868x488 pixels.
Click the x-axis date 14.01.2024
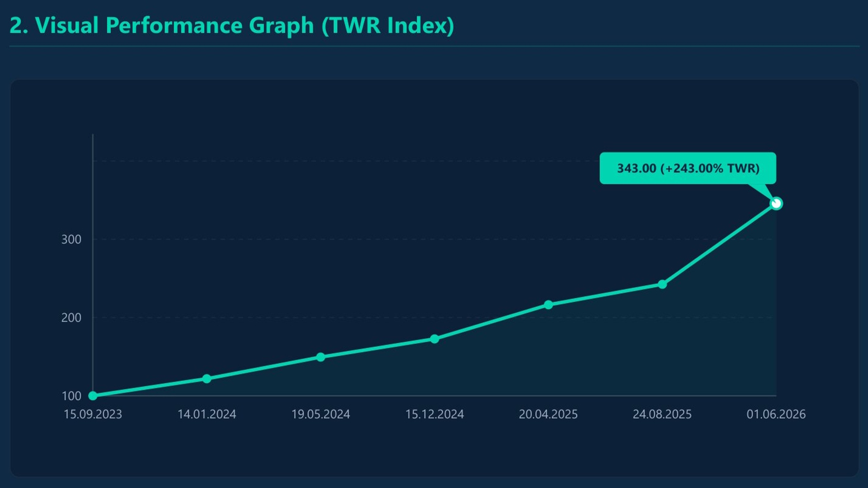click(207, 414)
